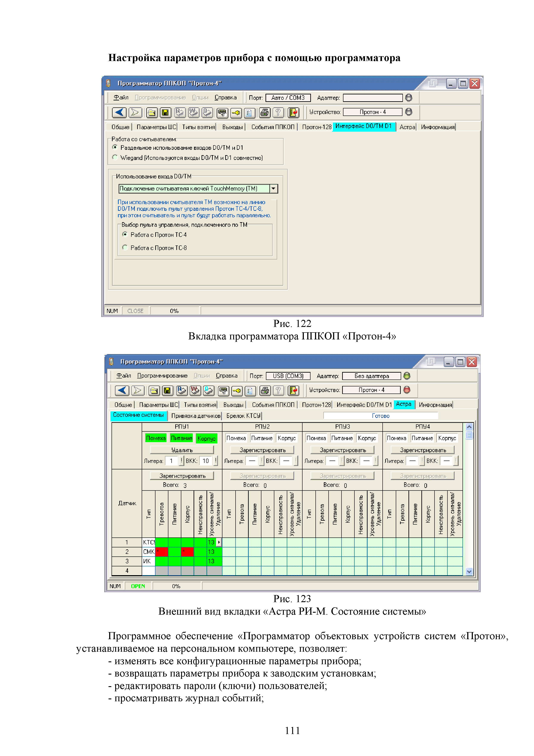Viewport: 534px width, 756px height.
Task: Click 'ИК' type cell in sensor row 3
Action: [149, 561]
